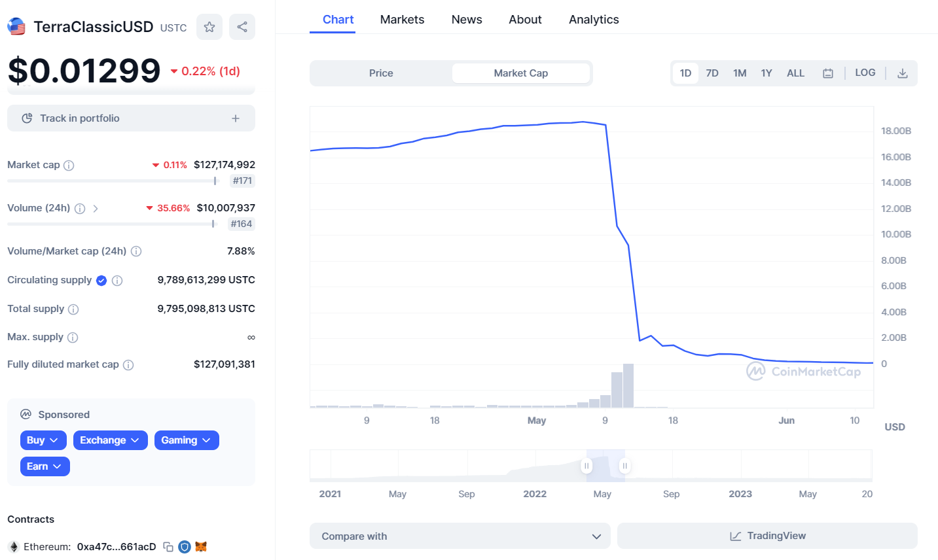Click the volume rank #164 badge

point(241,224)
